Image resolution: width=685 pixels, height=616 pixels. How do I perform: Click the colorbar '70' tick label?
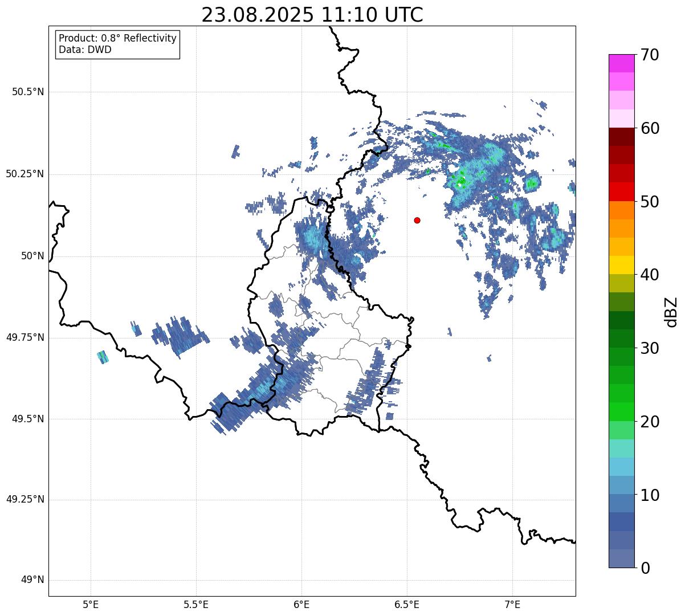pyautogui.click(x=650, y=55)
